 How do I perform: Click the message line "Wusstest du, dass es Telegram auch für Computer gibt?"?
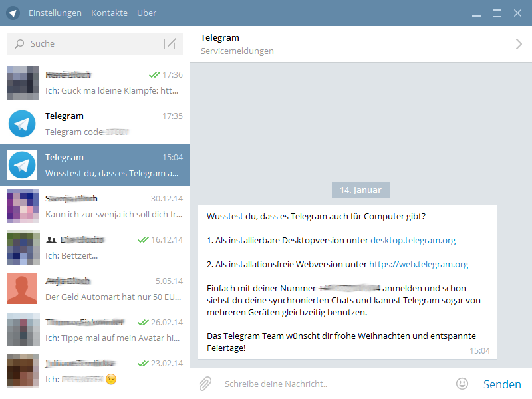[x=317, y=217]
